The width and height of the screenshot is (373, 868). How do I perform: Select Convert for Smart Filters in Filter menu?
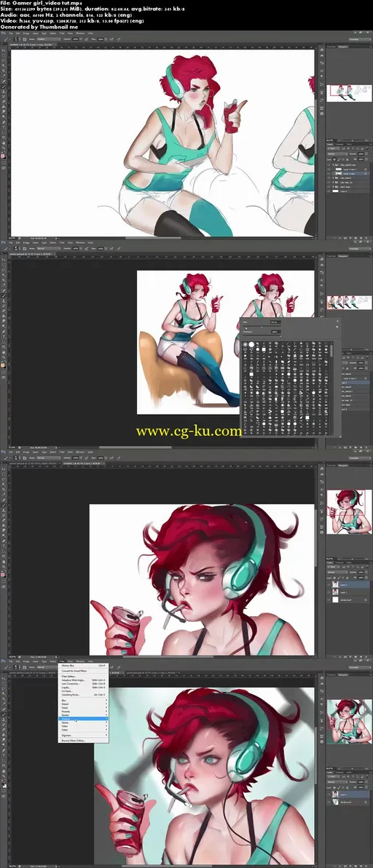click(83, 671)
